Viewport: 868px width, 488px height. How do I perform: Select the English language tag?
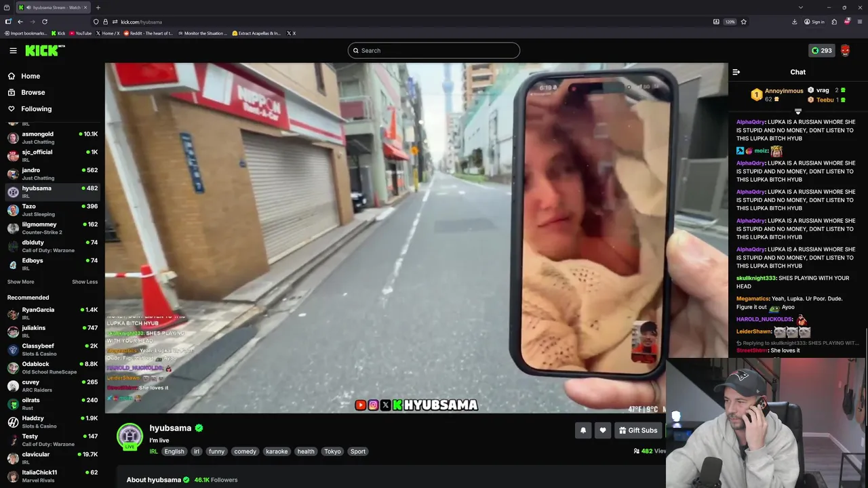pyautogui.click(x=174, y=451)
